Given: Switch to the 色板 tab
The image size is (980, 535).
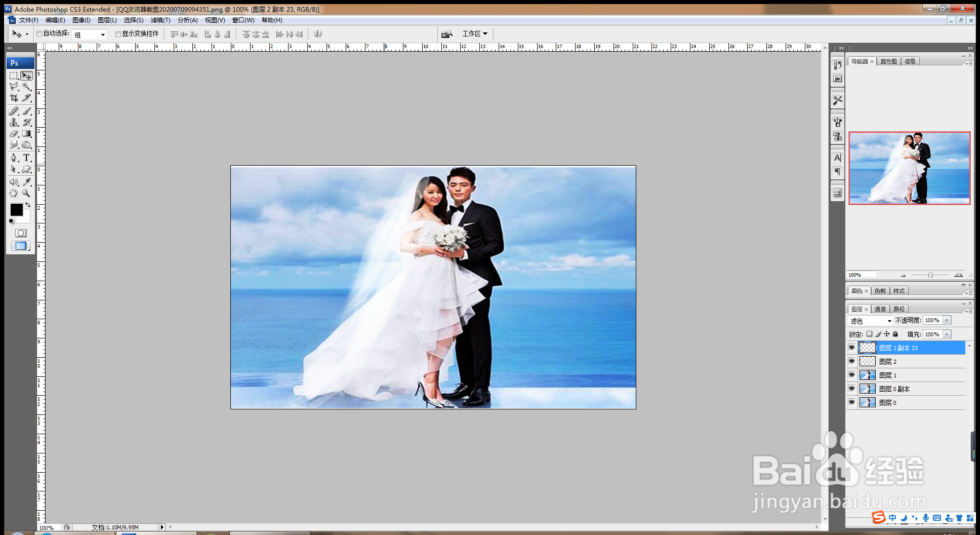Looking at the screenshot, I should 880,291.
